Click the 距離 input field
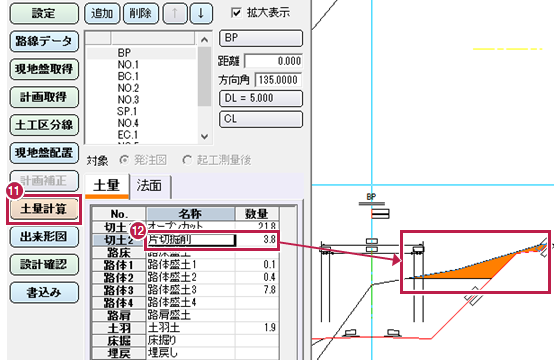This screenshot has height=360, width=554. [x=273, y=61]
